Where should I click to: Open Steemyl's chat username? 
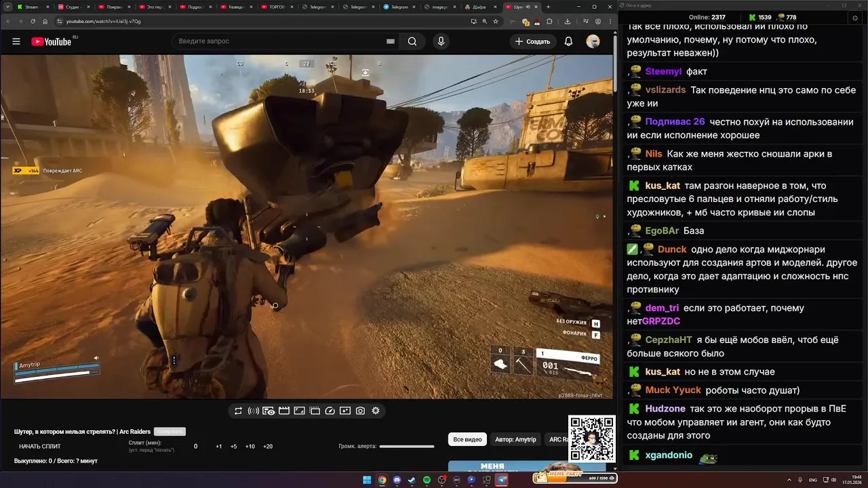pos(664,71)
